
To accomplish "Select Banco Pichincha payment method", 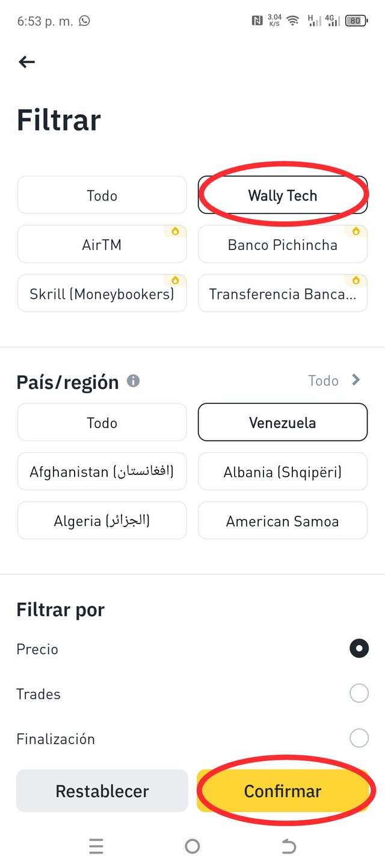I will click(x=283, y=245).
